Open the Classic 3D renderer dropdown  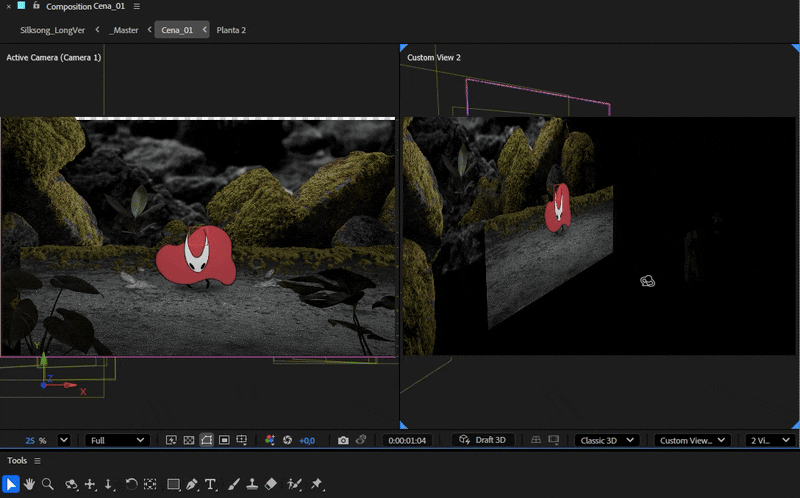click(x=607, y=440)
